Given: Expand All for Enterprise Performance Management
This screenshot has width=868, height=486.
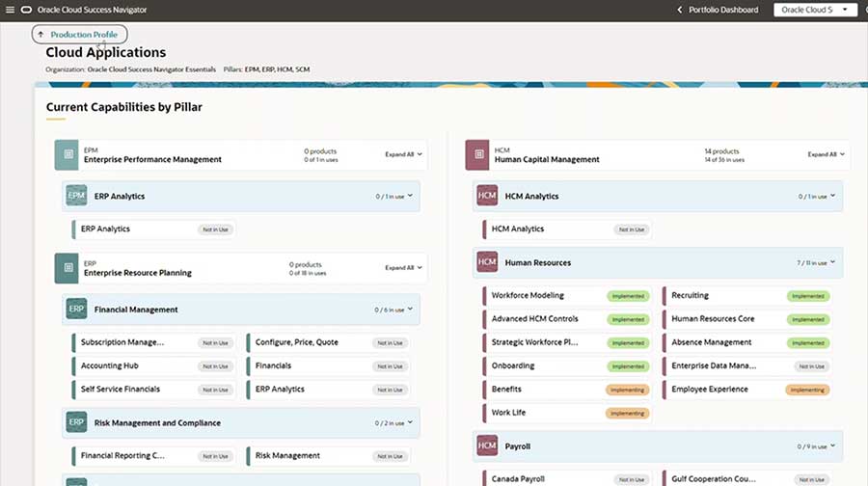Looking at the screenshot, I should pyautogui.click(x=403, y=154).
